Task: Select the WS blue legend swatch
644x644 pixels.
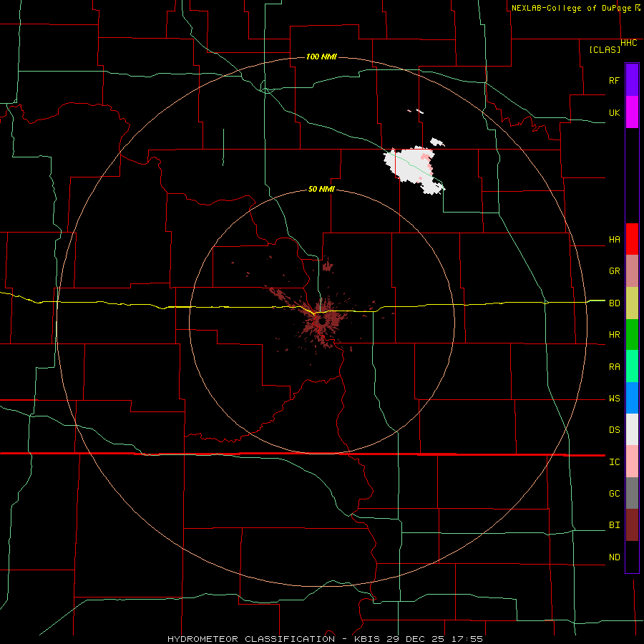Action: click(x=632, y=398)
